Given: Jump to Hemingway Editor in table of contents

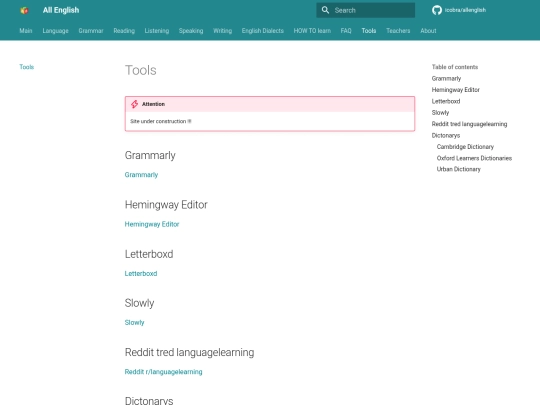Looking at the screenshot, I should click(x=456, y=90).
